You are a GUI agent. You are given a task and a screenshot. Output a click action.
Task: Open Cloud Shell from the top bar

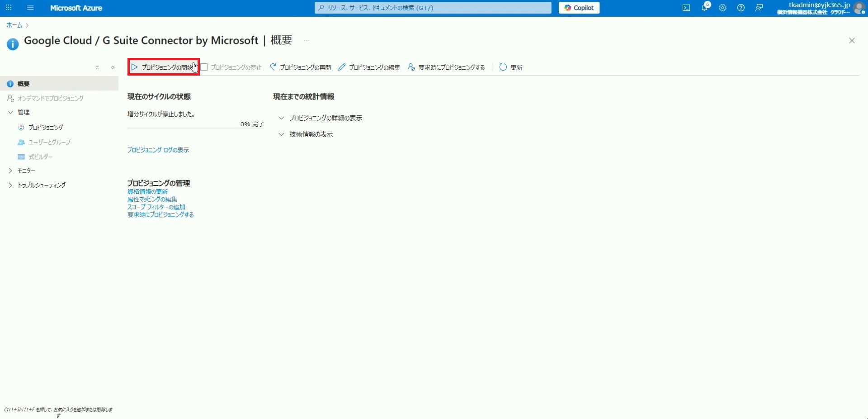[686, 8]
